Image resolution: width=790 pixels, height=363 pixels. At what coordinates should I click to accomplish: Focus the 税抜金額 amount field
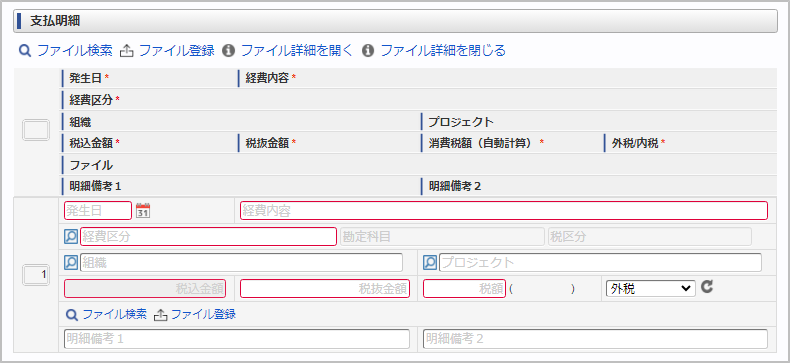click(325, 289)
